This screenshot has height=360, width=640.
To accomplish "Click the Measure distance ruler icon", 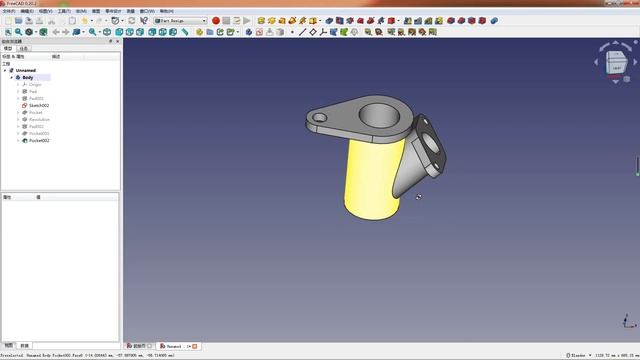I will [x=185, y=32].
